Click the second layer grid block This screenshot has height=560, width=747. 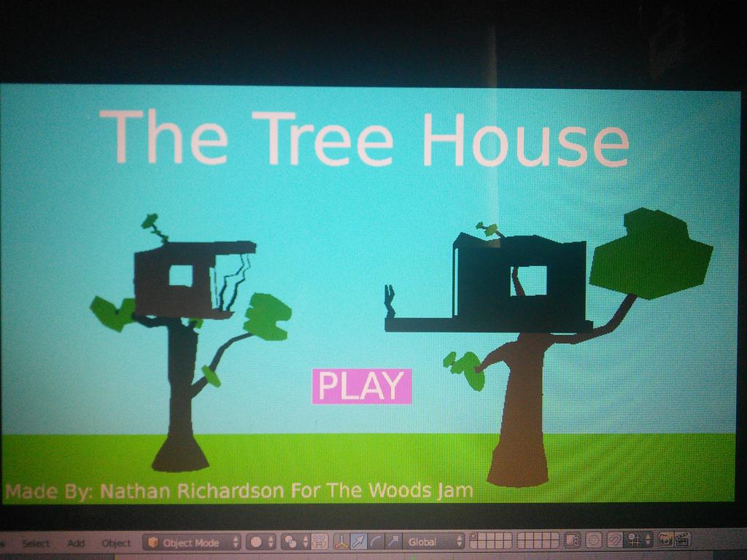coord(538,540)
